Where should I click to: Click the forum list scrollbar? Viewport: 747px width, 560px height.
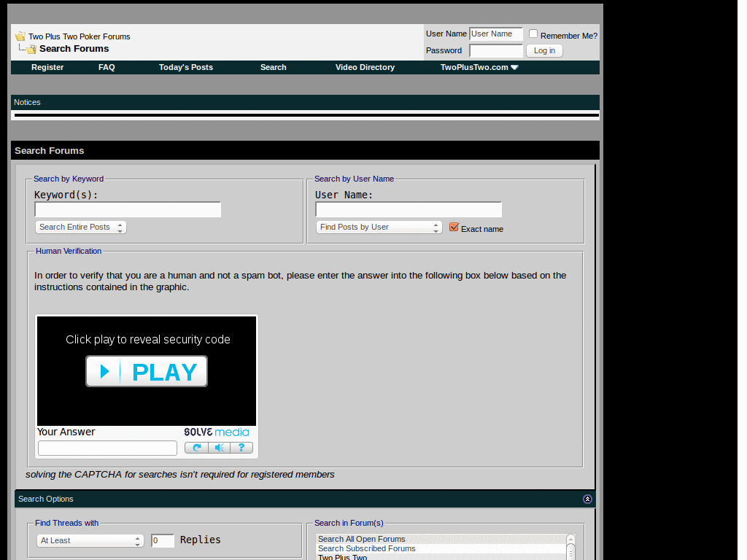point(570,547)
